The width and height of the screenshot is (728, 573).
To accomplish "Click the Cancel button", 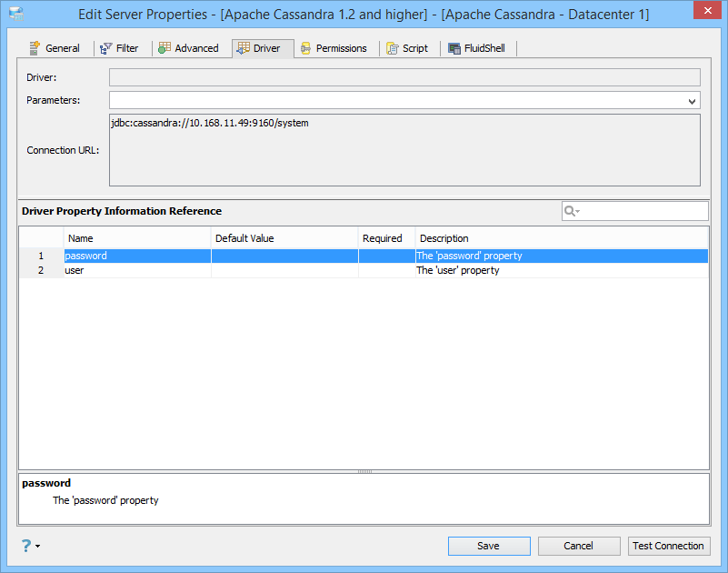I will (579, 546).
